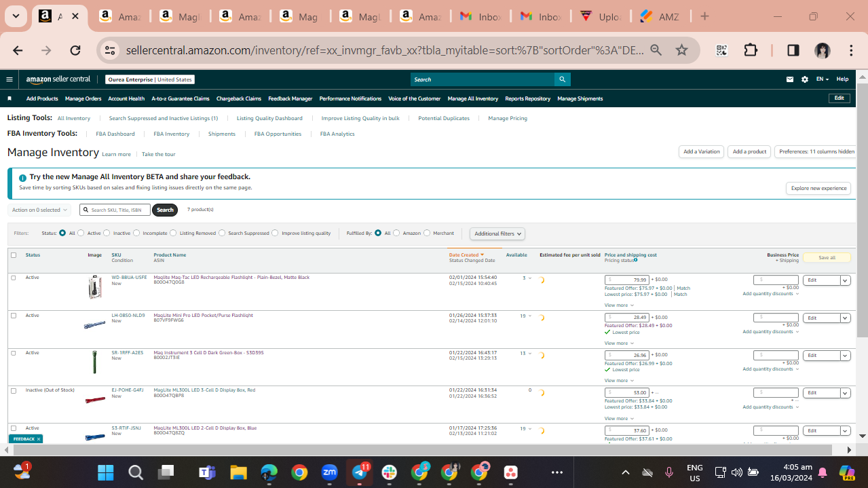Expand View more for price 79.99 row

tap(618, 305)
